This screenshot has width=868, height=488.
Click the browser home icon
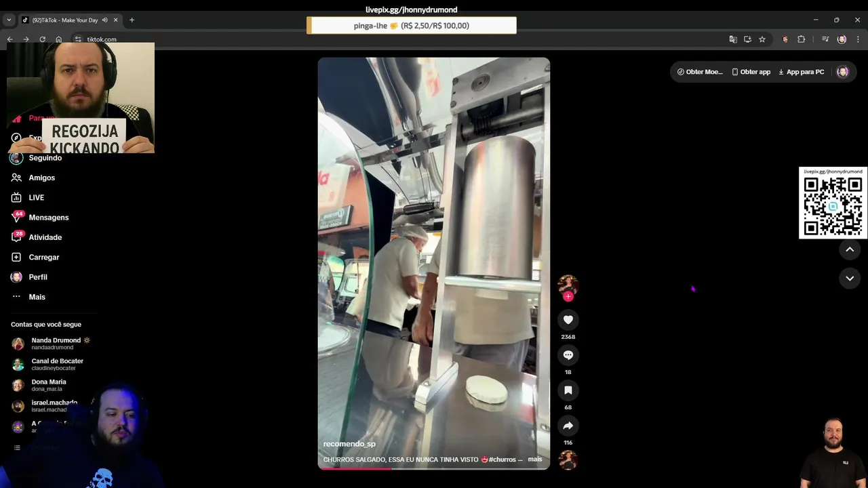coord(59,39)
